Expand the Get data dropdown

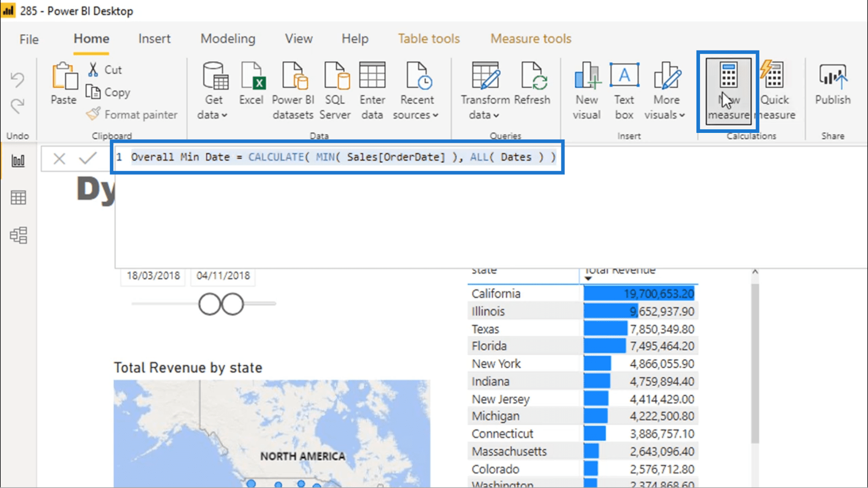click(224, 115)
